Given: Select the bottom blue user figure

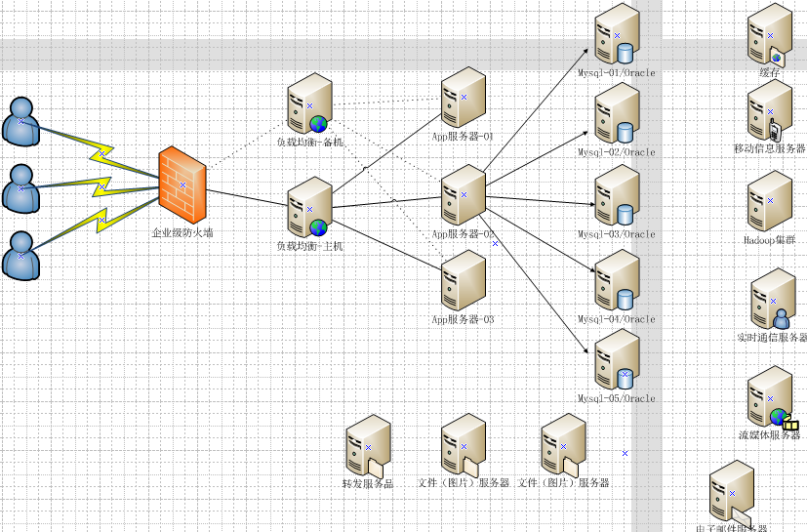Looking at the screenshot, I should [21, 256].
